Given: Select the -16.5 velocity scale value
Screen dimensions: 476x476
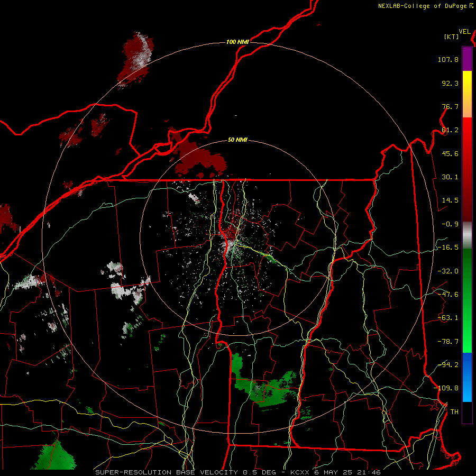Looking at the screenshot, I should (x=448, y=248).
